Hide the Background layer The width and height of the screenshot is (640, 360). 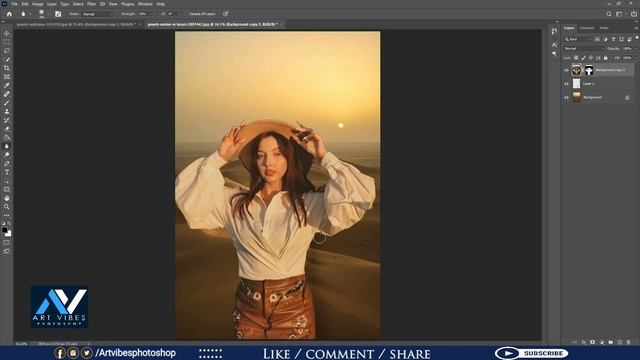pyautogui.click(x=566, y=97)
